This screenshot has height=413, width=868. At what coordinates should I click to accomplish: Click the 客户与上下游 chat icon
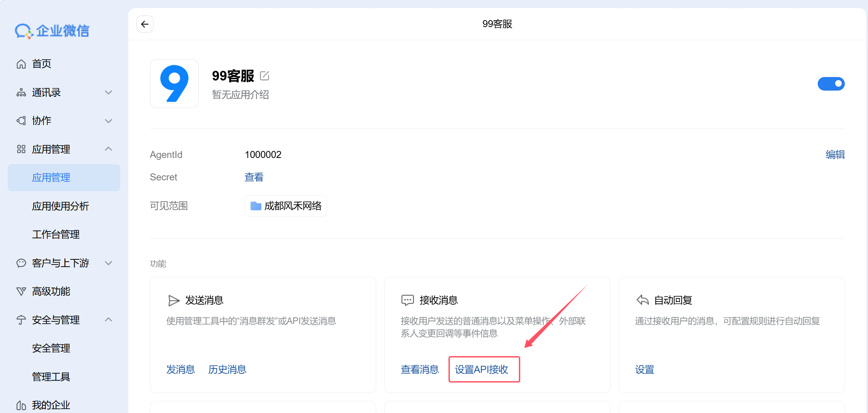(x=21, y=263)
